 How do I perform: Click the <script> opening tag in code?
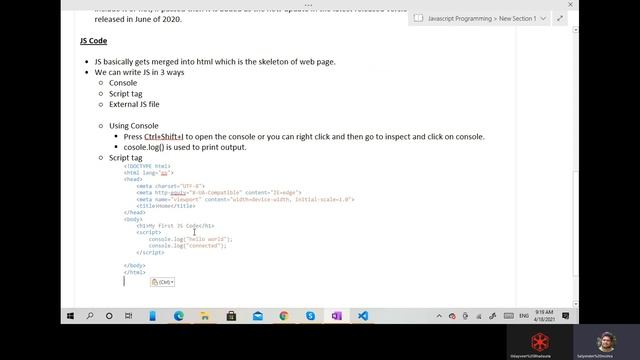(149, 232)
